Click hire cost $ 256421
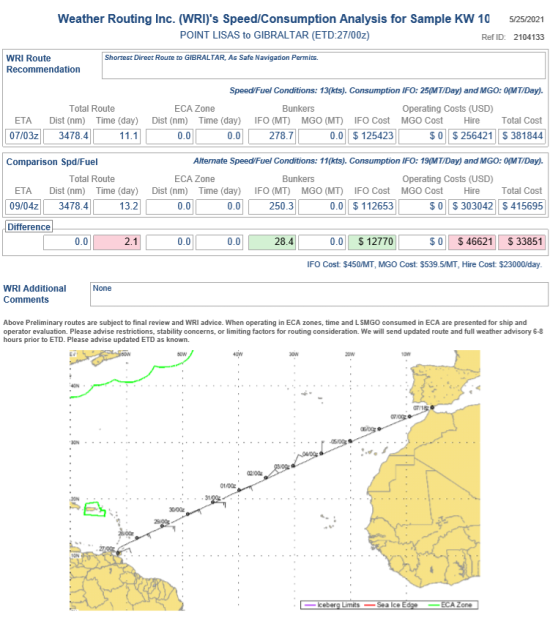This screenshot has height=621, width=550. 472,136
